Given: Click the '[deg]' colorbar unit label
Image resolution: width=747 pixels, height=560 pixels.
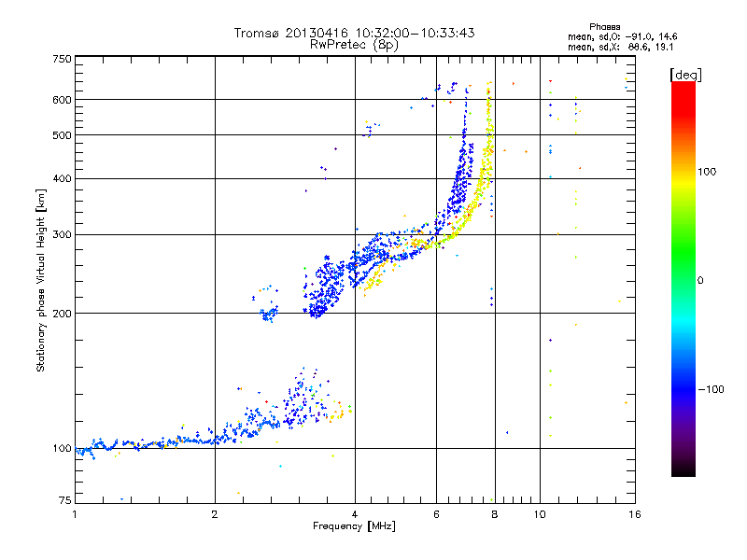Looking at the screenshot, I should (685, 75).
